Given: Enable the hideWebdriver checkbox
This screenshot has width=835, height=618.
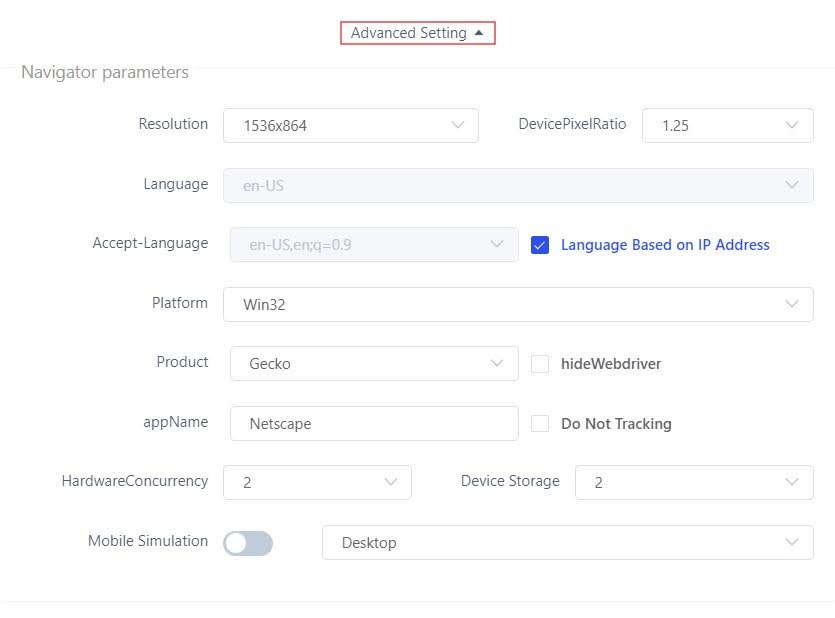Looking at the screenshot, I should click(540, 364).
